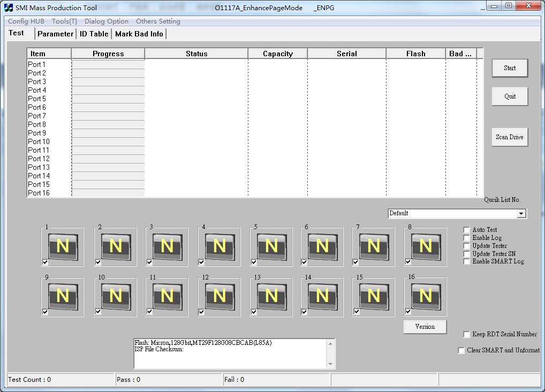Open the Config HUB menu
Image resolution: width=545 pixels, height=392 pixels.
[x=26, y=21]
